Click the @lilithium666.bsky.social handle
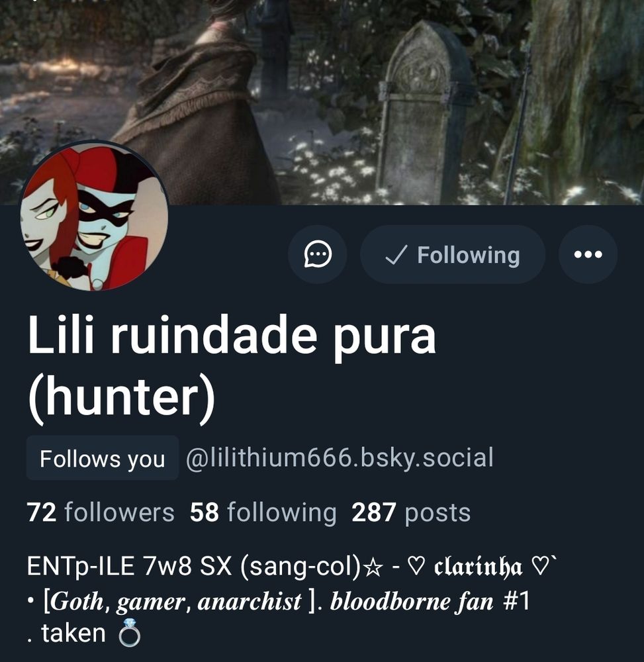The height and width of the screenshot is (662, 644). 340,458
